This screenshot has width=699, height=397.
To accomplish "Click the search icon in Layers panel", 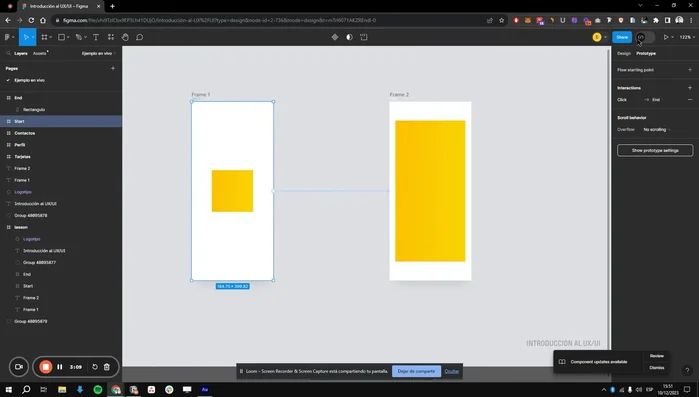I will [8, 53].
